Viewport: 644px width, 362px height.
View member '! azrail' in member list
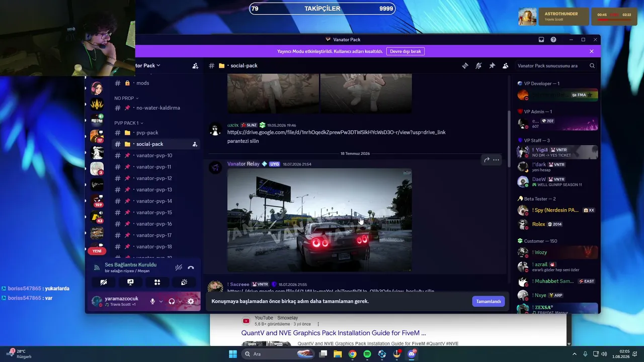tap(557, 266)
